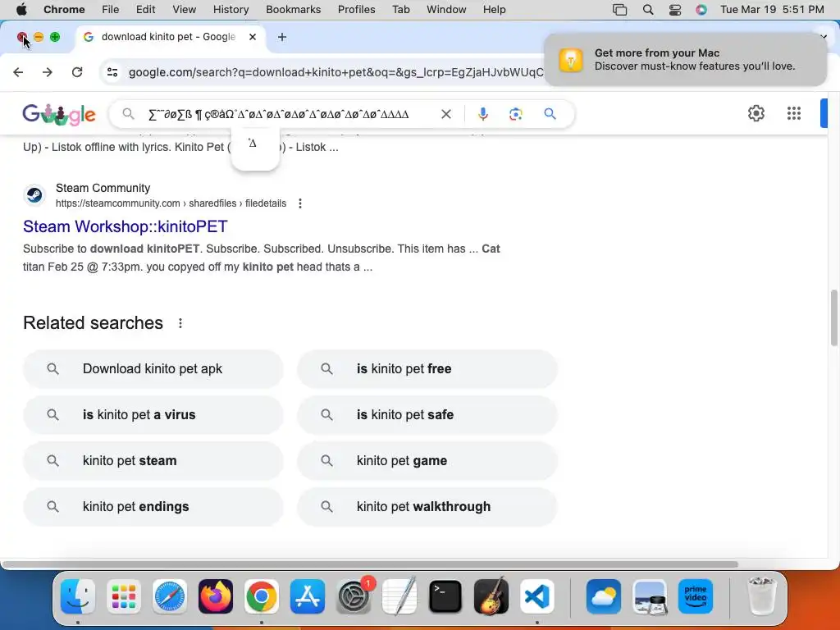
Task: Open Steam Workshop::kinitoPET result
Action: (x=126, y=226)
